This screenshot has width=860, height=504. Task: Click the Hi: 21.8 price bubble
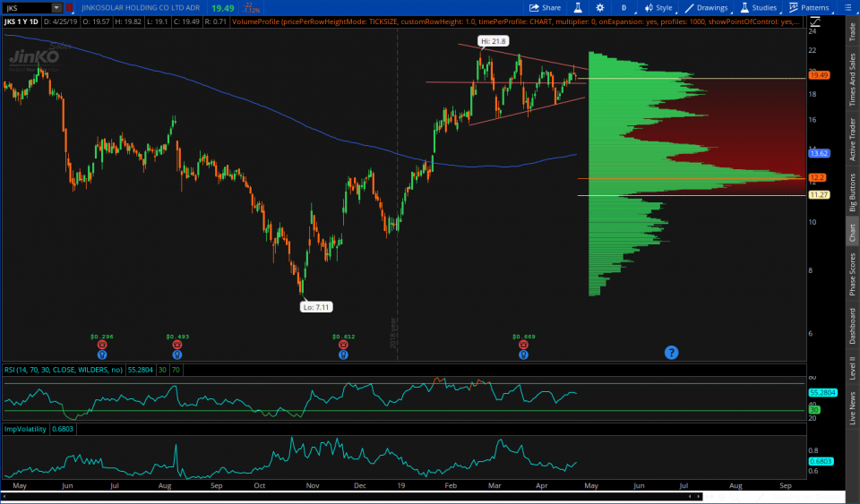click(493, 41)
